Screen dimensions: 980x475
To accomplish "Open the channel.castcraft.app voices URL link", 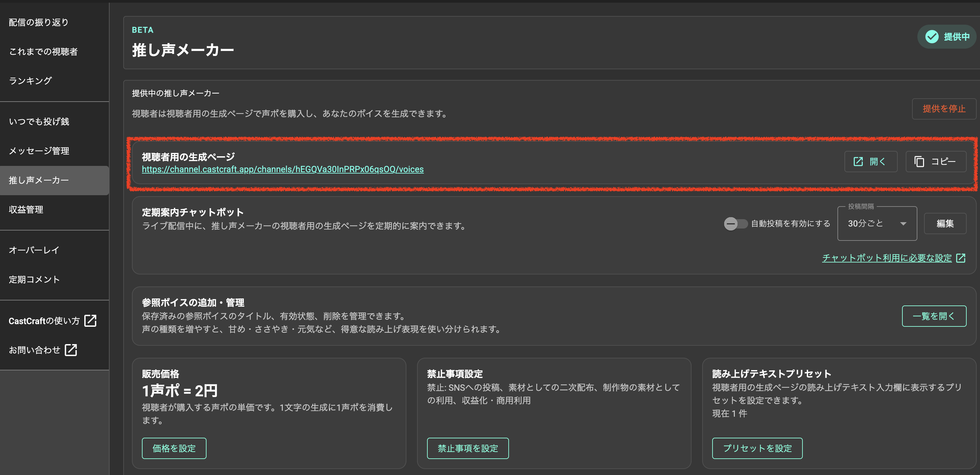I will pos(283,169).
